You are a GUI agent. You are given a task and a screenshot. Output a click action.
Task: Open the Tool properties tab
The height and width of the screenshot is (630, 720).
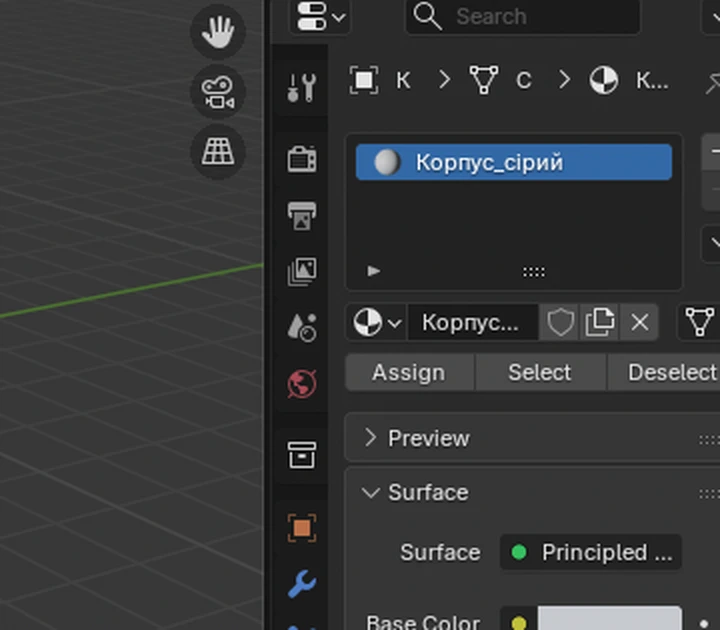click(302, 87)
